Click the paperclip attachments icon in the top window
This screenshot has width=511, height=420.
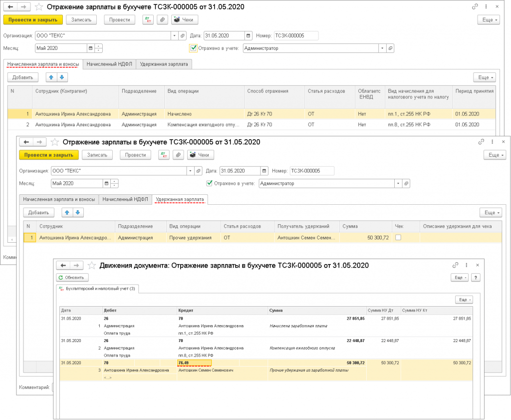click(x=162, y=19)
